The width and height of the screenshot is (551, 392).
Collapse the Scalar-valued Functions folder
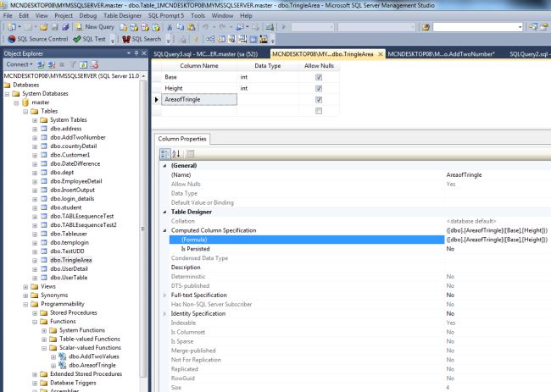click(x=44, y=348)
